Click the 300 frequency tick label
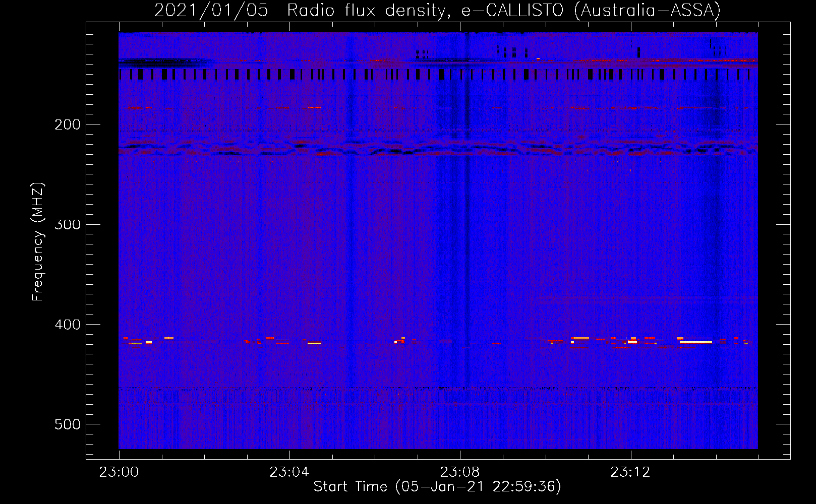Image resolution: width=816 pixels, height=504 pixels. click(68, 224)
